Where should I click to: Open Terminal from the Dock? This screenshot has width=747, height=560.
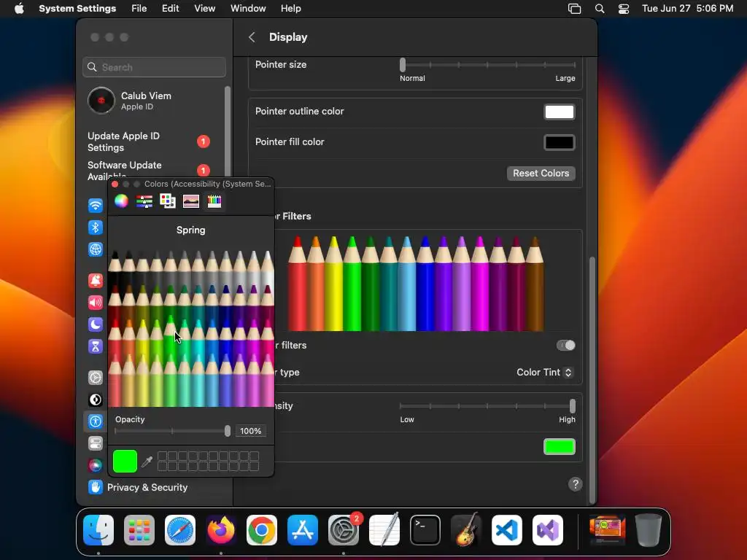[425, 530]
